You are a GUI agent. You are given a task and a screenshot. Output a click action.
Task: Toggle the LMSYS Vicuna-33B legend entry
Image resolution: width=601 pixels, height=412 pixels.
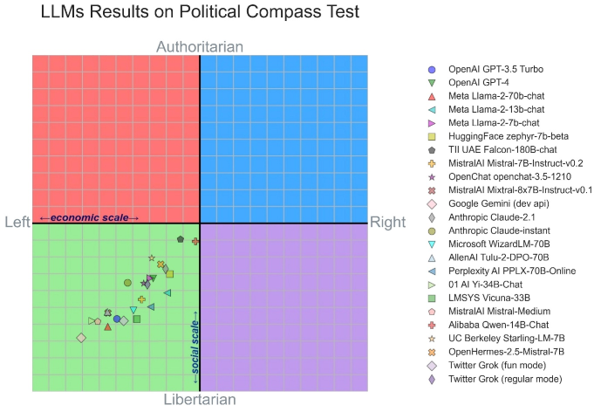tap(478, 298)
